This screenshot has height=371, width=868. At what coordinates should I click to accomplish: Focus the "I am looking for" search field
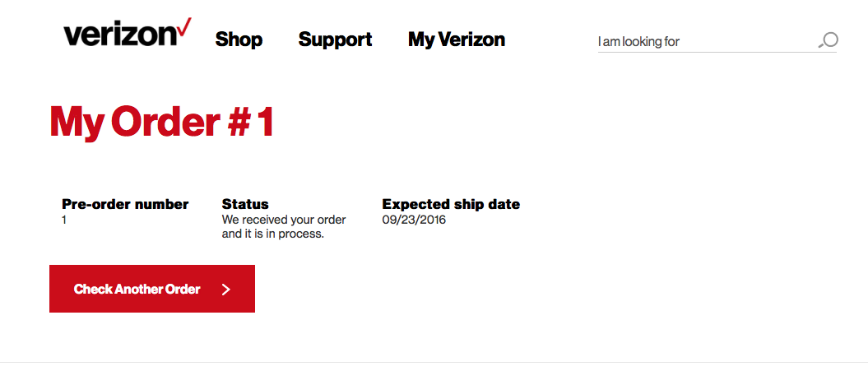click(x=703, y=41)
